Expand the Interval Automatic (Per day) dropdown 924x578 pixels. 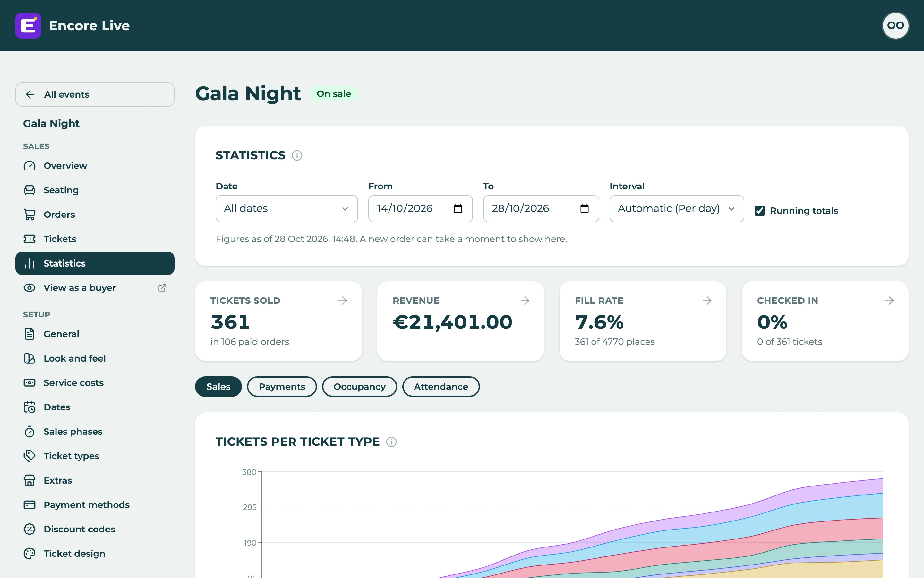click(677, 209)
